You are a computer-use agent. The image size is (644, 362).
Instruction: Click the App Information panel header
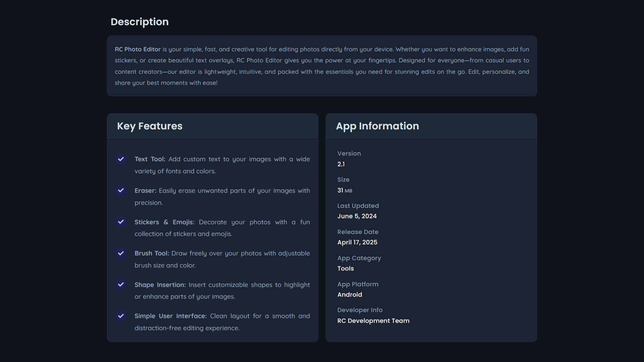click(377, 126)
